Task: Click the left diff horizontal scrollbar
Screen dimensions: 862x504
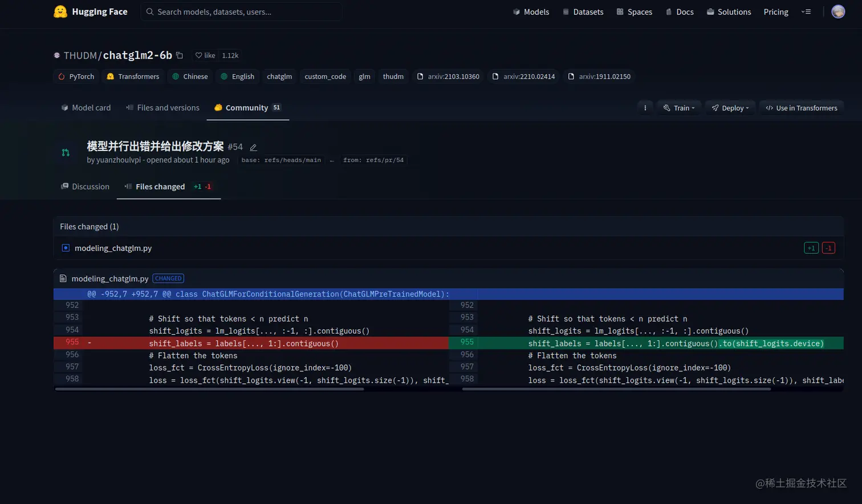Action: click(209, 389)
